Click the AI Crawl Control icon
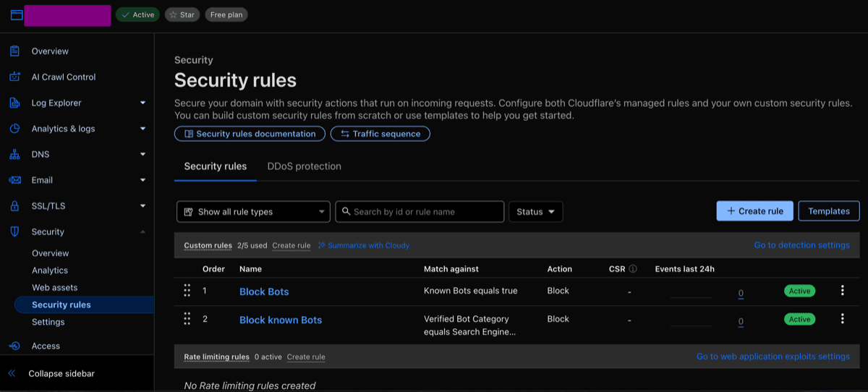Screen dimensions: 868x392 coord(14,77)
